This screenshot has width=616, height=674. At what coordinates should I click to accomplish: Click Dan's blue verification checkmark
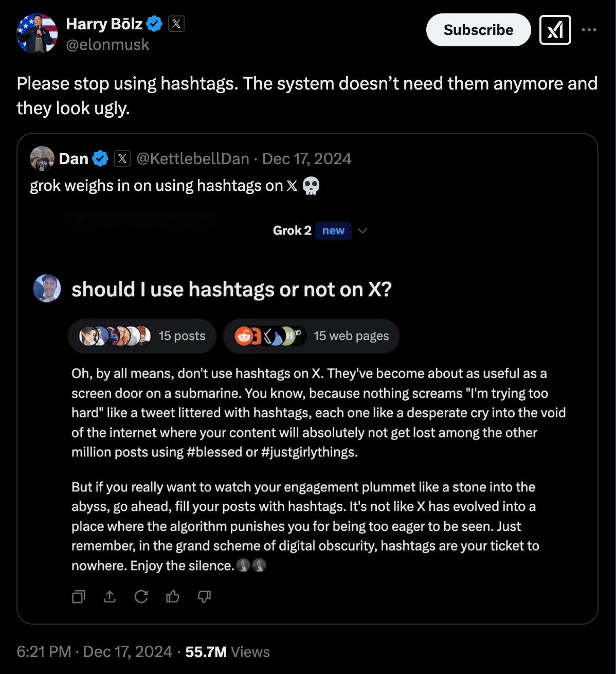click(x=100, y=158)
